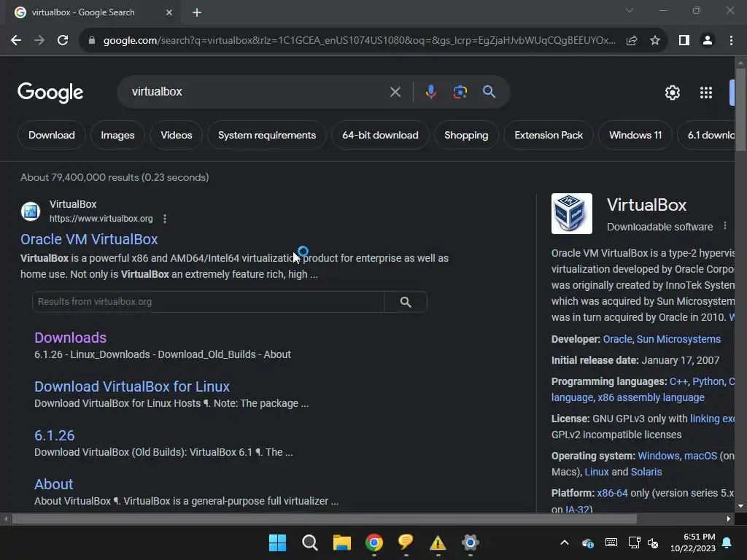Click the x86-64 platform link
This screenshot has width=747, height=560.
612,493
